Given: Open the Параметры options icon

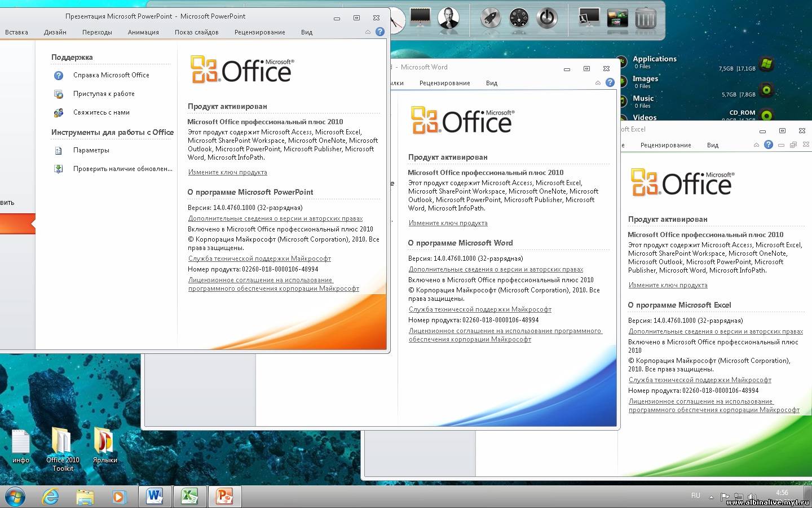Looking at the screenshot, I should coord(59,150).
